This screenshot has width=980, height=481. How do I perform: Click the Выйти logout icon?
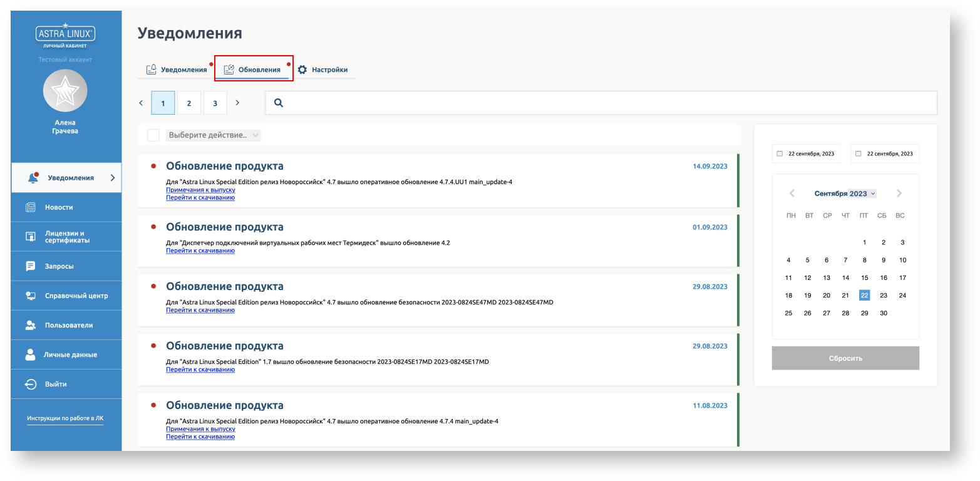pyautogui.click(x=30, y=385)
